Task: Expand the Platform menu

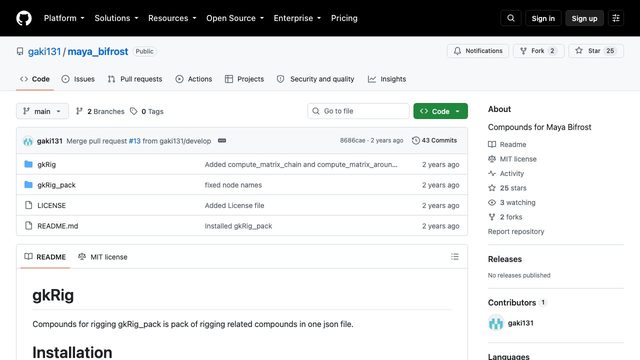Action: [x=64, y=18]
